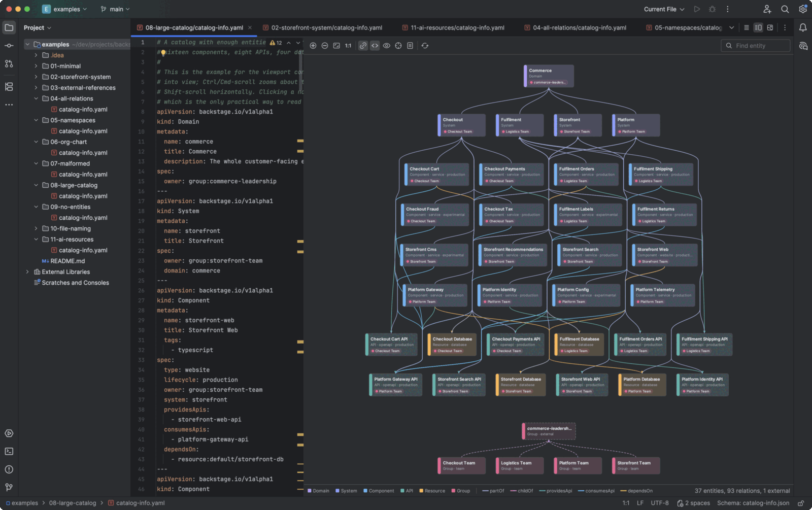
Task: Switch to 11-ai-resources/catalog-info.yaml tab
Action: [453, 27]
